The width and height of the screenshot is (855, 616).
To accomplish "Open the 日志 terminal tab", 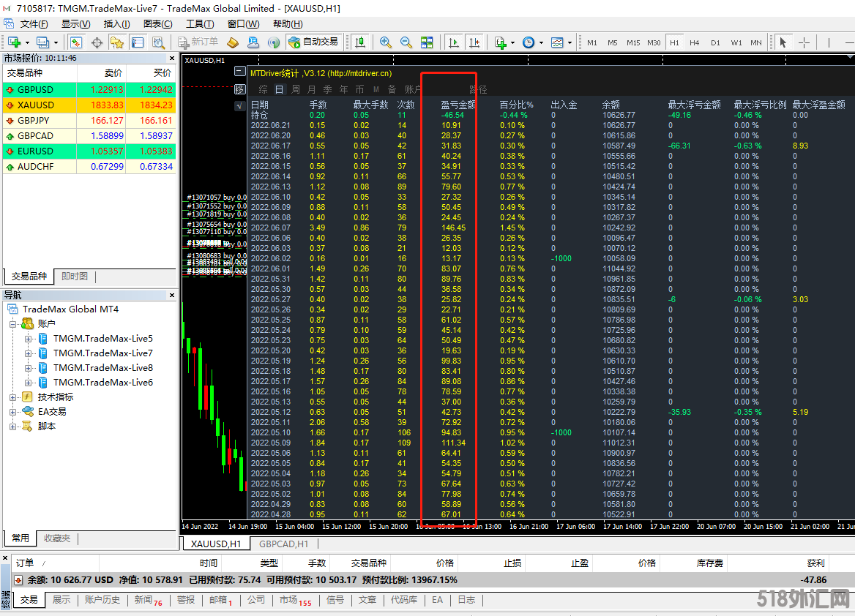I will [x=466, y=600].
